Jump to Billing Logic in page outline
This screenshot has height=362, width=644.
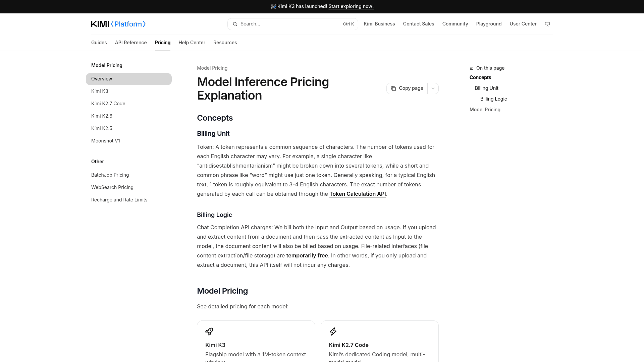(x=494, y=99)
